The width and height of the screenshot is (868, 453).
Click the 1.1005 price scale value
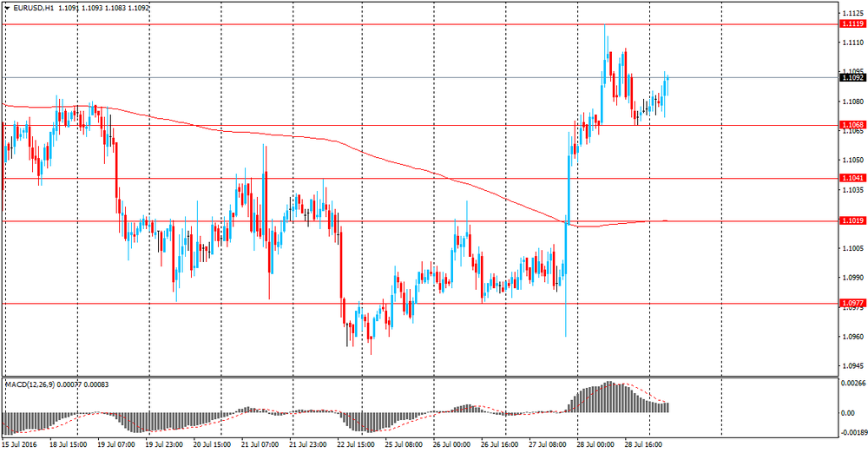pos(853,249)
